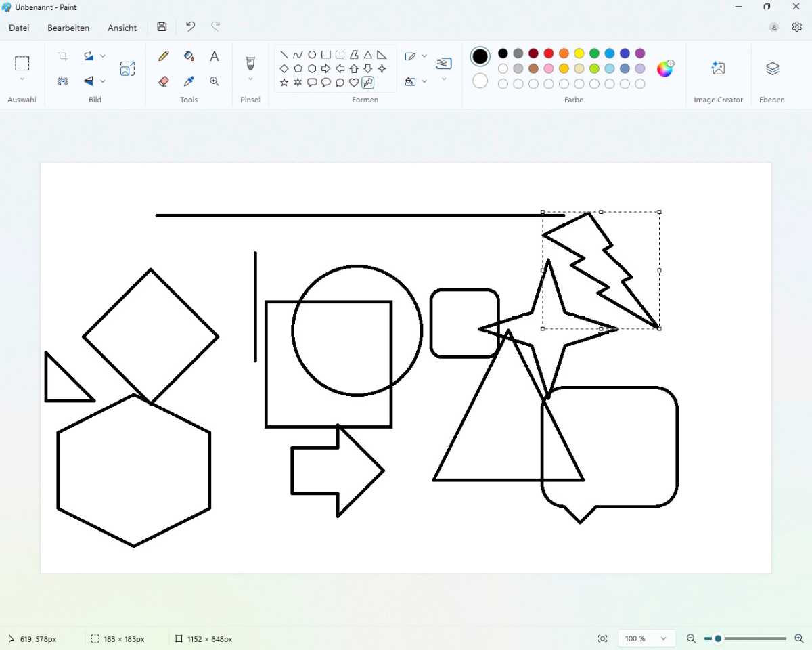812x650 pixels.
Task: Open the Ansicht menu
Action: [x=122, y=28]
